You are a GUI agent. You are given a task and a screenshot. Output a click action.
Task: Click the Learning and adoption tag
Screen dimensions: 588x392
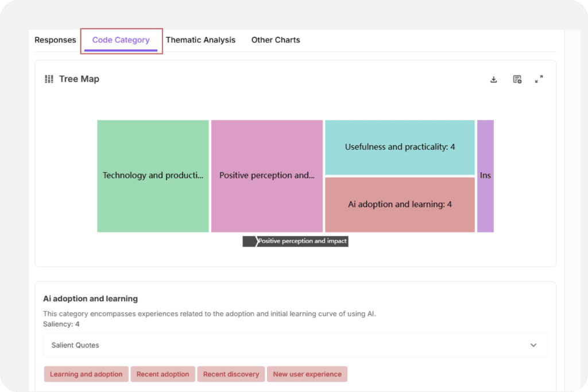[x=86, y=374]
